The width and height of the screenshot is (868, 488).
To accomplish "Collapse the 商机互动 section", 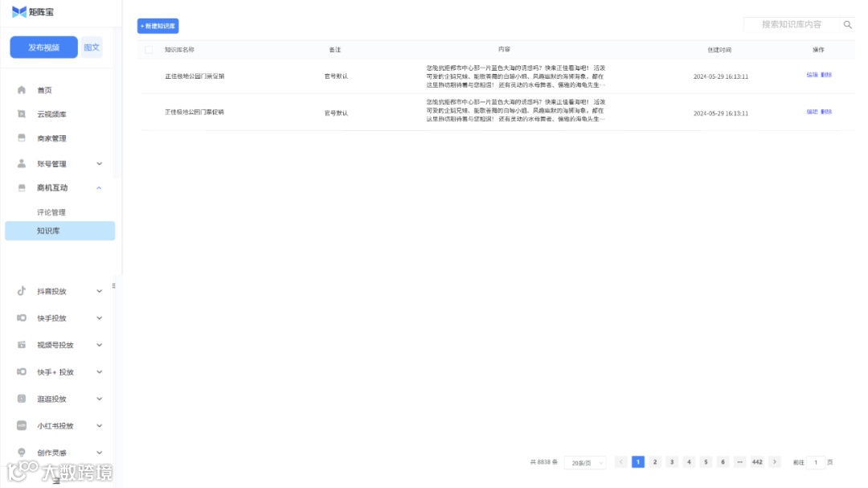I will (99, 187).
